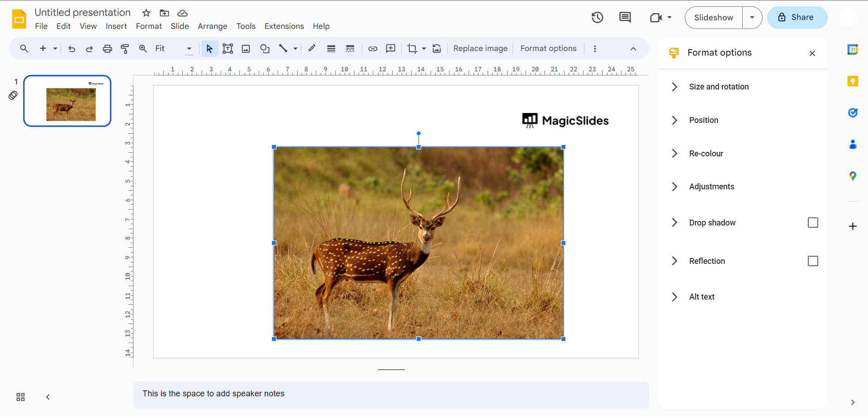This screenshot has height=418, width=868.
Task: Click the border colour pencil icon
Action: click(312, 49)
